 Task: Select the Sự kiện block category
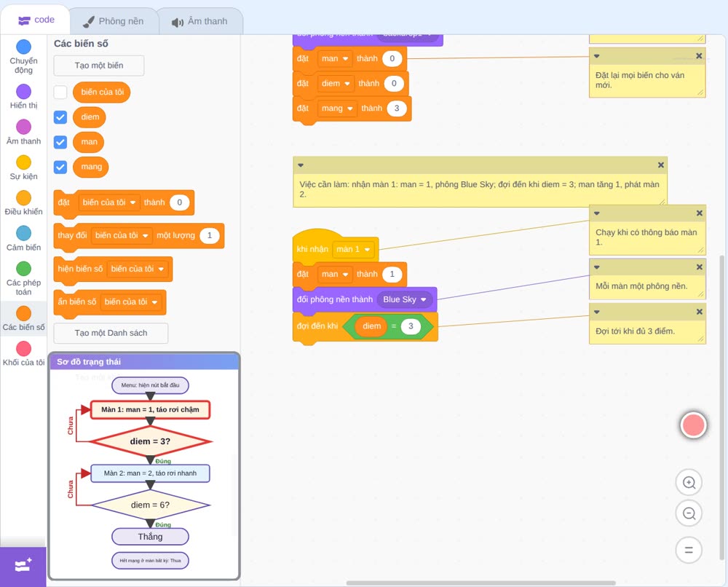pos(23,168)
